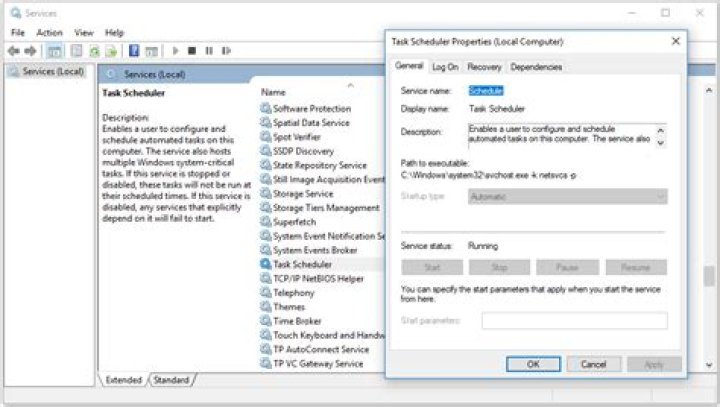720x407 pixels.
Task: Switch to the General tab
Action: point(409,66)
